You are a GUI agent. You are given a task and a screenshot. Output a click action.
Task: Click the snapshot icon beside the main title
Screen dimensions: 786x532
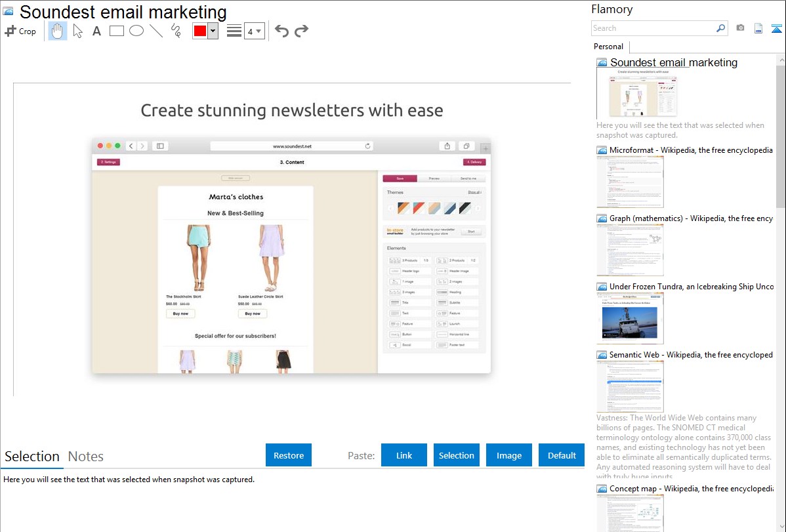tap(8, 12)
